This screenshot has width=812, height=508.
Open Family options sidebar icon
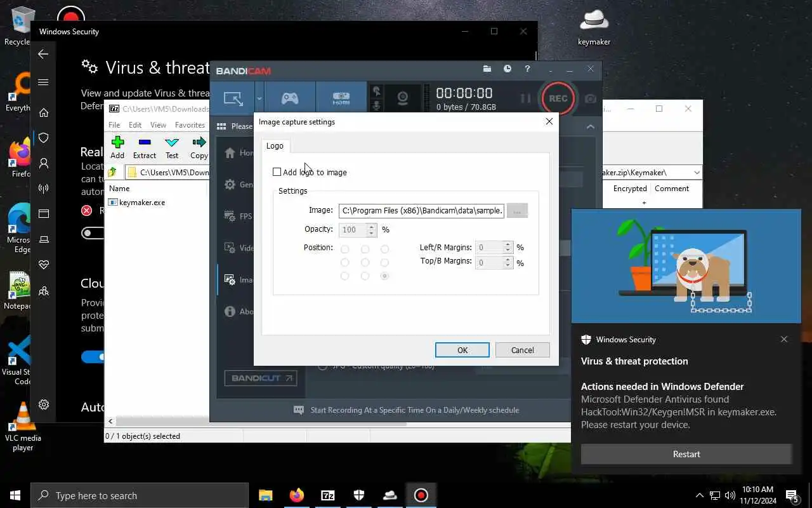pos(44,291)
